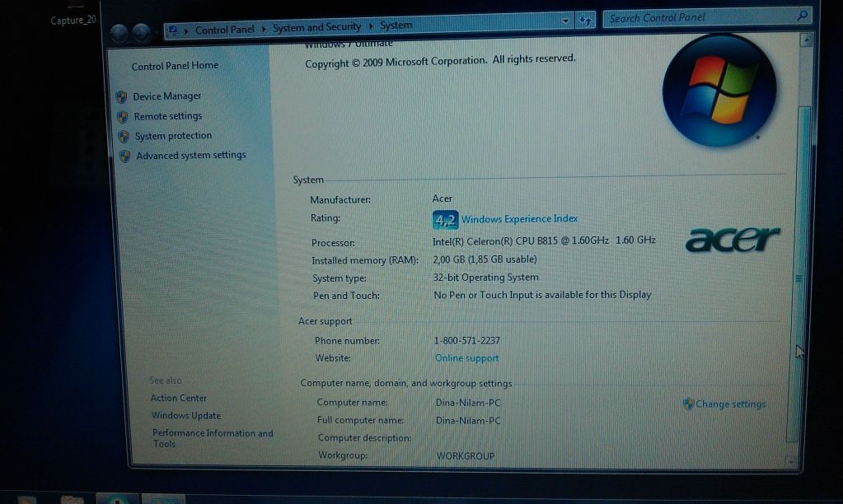The width and height of the screenshot is (843, 504).
Task: Click the vertical scrollbar thumb
Action: click(799, 274)
